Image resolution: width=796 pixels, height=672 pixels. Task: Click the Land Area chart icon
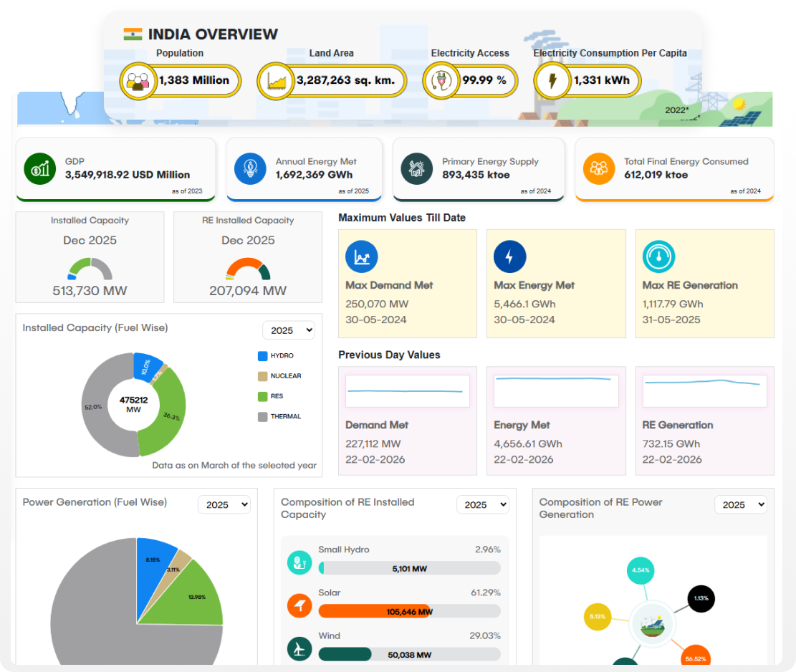point(276,80)
